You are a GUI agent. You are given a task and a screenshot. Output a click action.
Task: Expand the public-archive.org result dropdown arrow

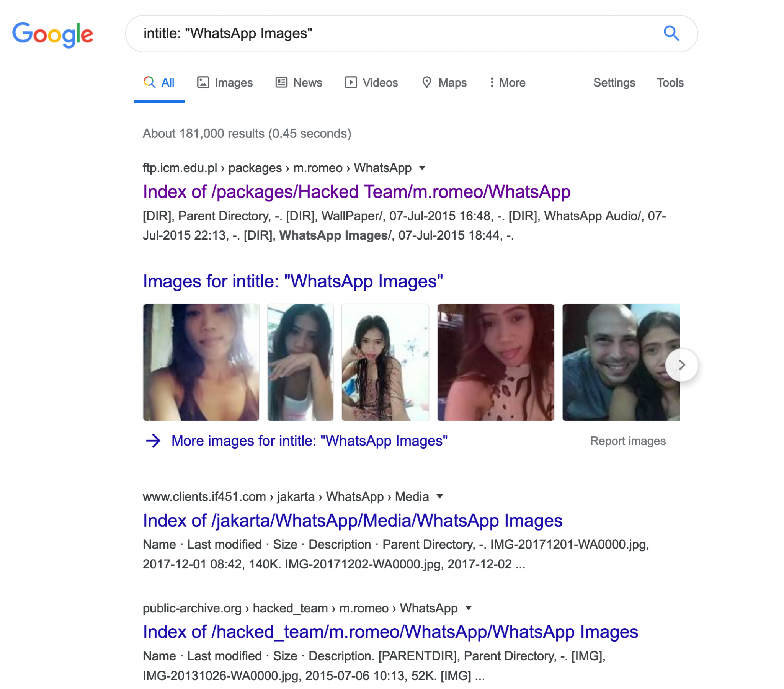pos(468,608)
